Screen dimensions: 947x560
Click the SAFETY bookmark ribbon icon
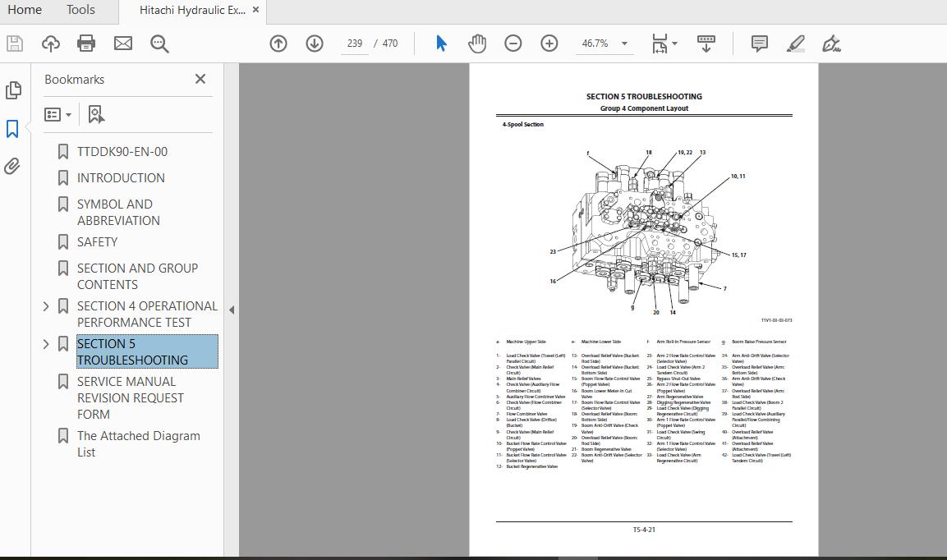pyautogui.click(x=62, y=241)
